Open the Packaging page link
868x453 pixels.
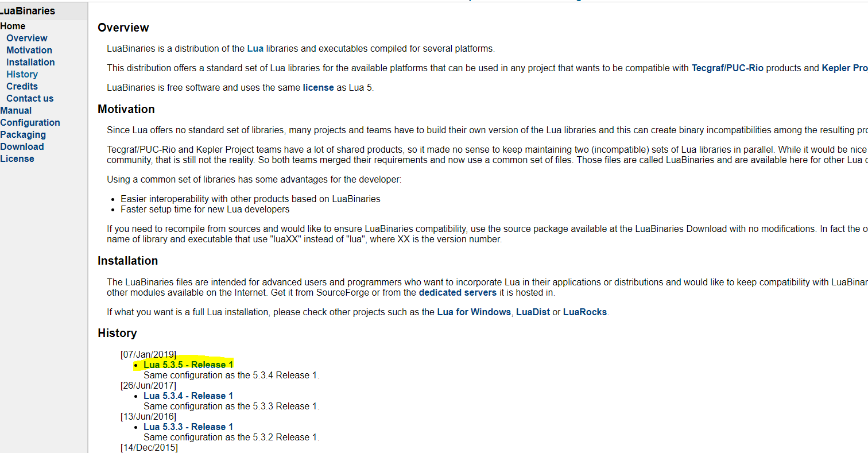coord(23,134)
